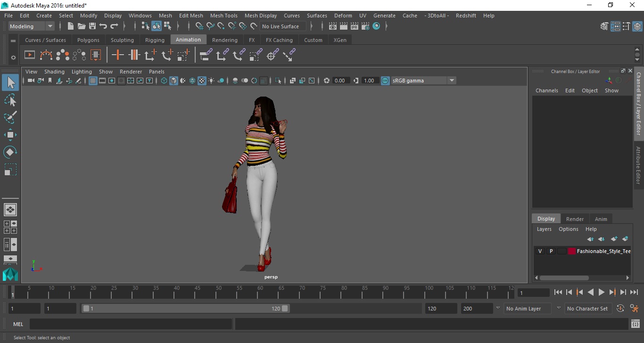The height and width of the screenshot is (343, 644).
Task: Click the MEL command line field
Action: click(131, 324)
